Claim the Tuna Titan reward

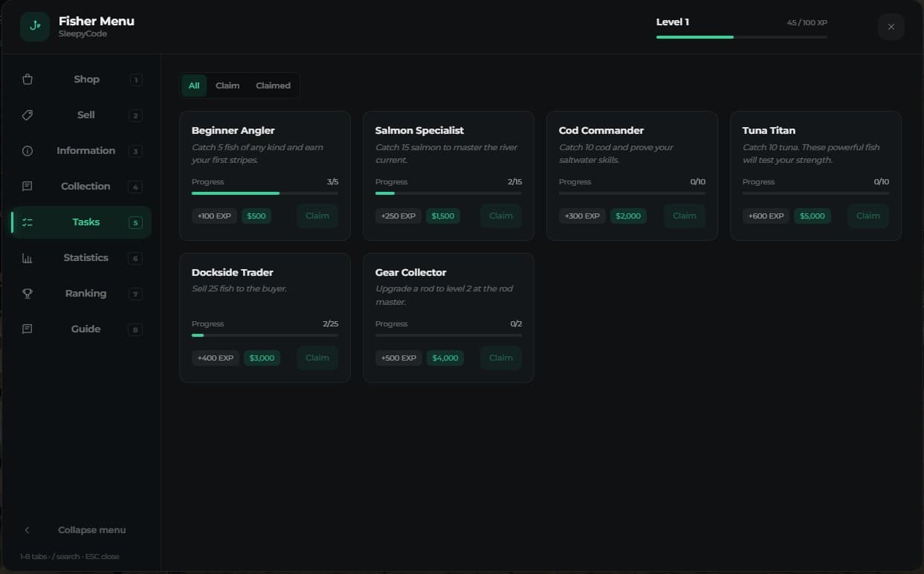coord(868,216)
